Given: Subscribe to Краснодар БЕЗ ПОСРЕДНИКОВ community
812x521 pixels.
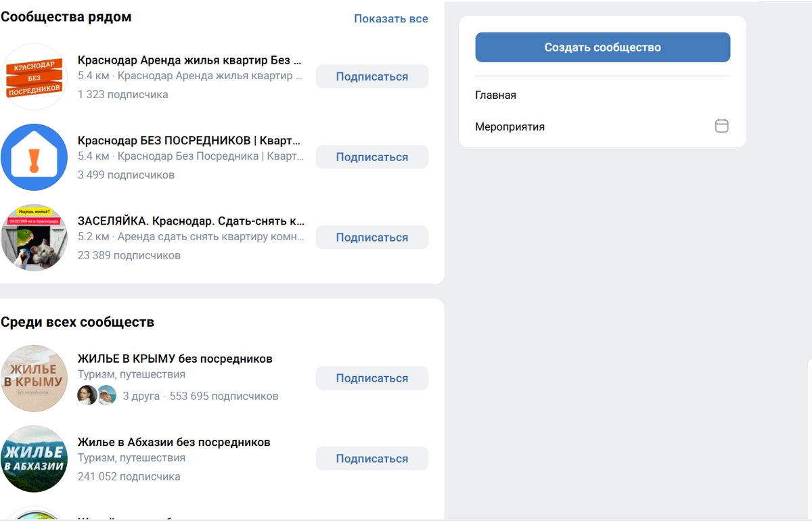Looking at the screenshot, I should pyautogui.click(x=372, y=157).
